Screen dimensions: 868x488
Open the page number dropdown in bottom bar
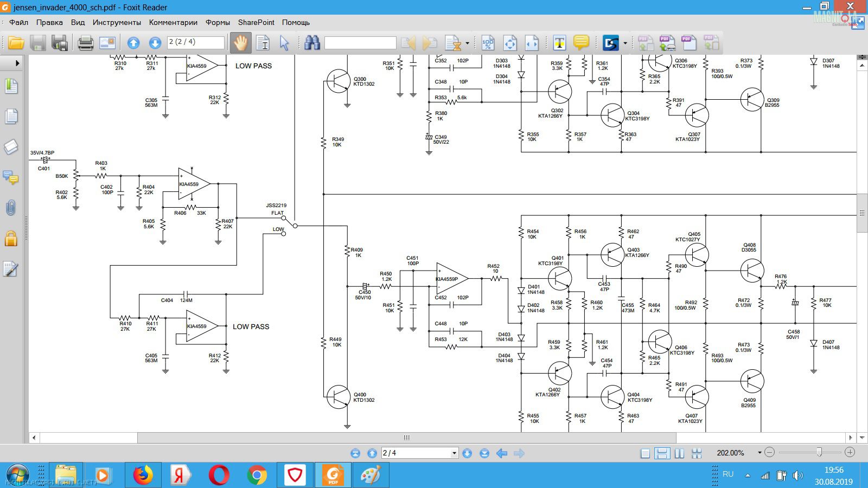coord(454,453)
